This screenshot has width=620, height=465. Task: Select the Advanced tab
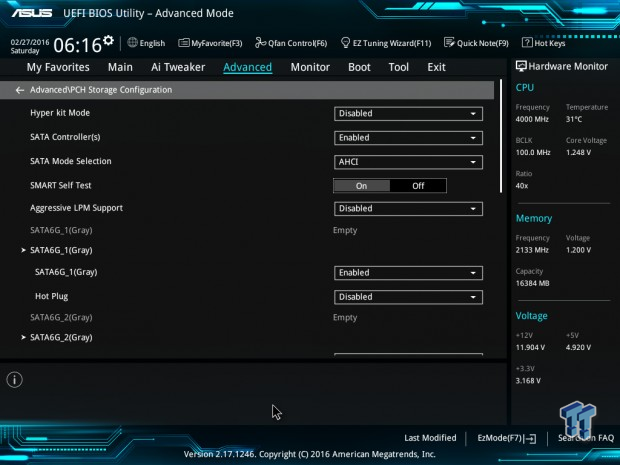point(248,67)
